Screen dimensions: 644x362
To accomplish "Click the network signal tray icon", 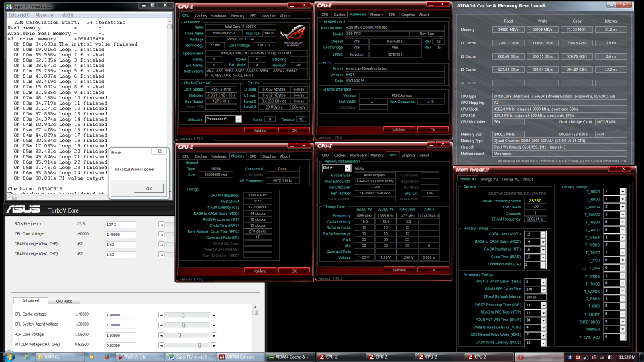I will pos(602,357).
